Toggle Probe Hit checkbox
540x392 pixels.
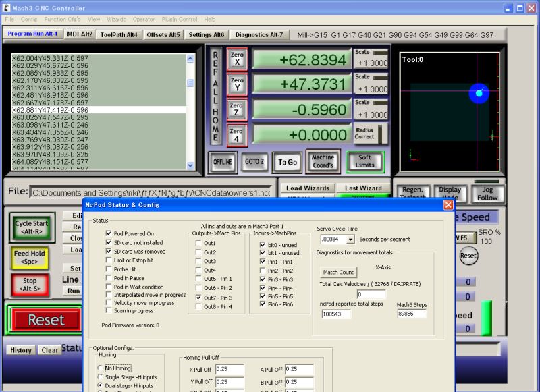[109, 269]
